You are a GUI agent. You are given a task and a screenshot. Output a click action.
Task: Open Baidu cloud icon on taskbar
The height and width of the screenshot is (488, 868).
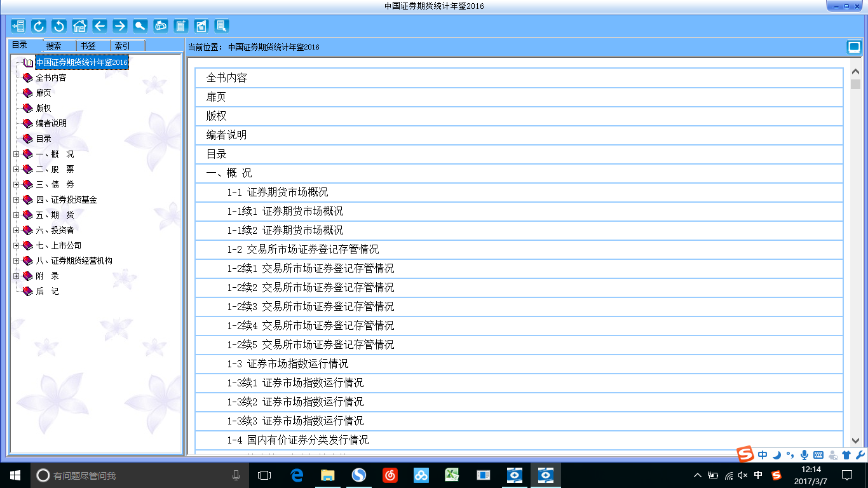pos(421,475)
